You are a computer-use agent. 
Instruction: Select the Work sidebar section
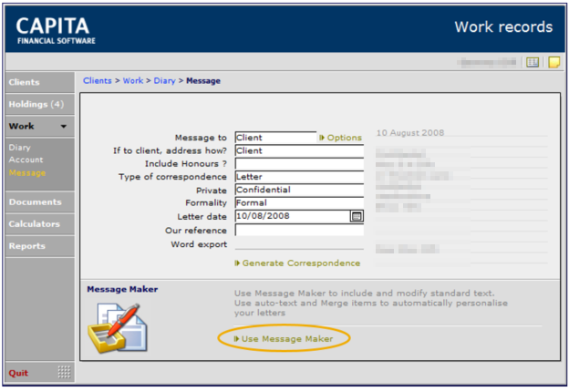click(40, 126)
